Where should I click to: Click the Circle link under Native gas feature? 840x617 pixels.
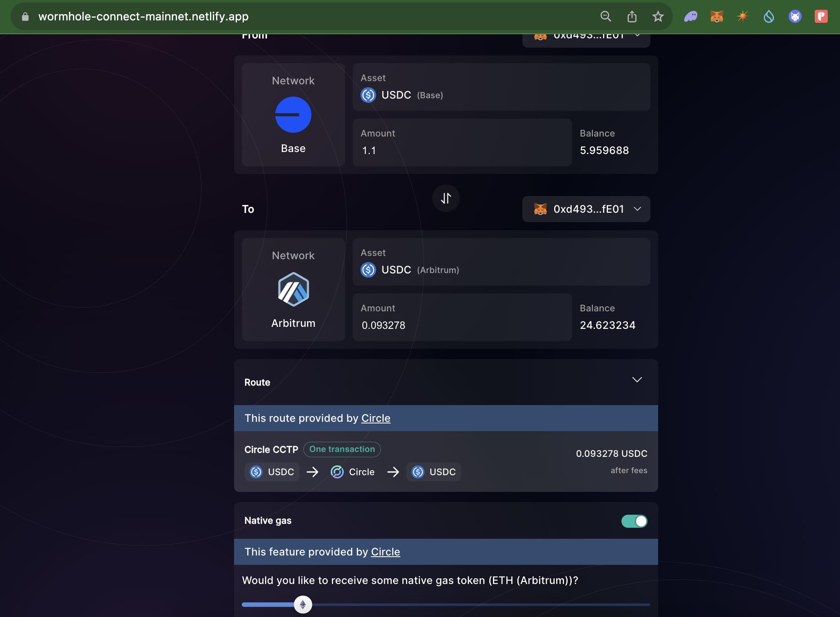385,552
